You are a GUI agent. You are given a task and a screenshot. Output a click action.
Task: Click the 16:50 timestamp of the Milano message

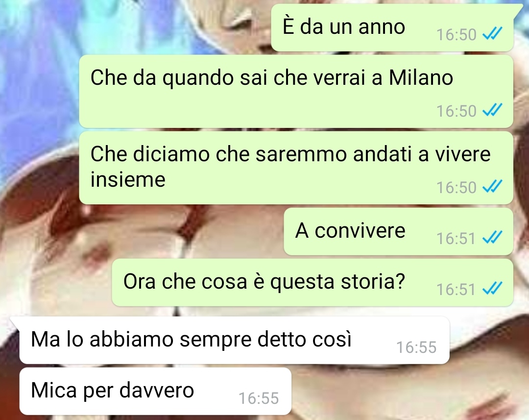[x=456, y=111]
